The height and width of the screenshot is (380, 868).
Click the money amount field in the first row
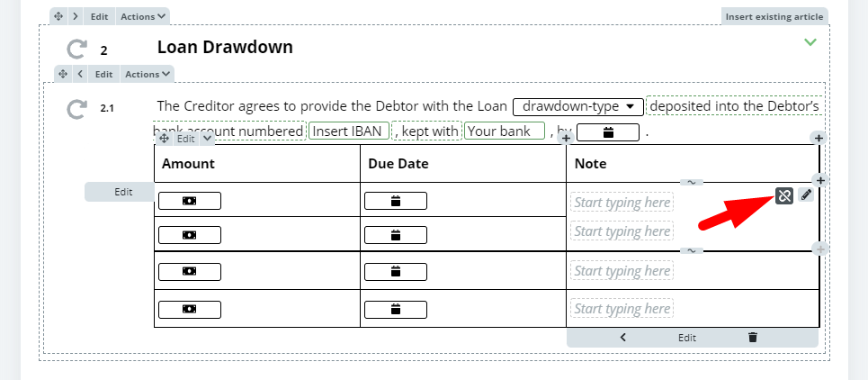189,201
